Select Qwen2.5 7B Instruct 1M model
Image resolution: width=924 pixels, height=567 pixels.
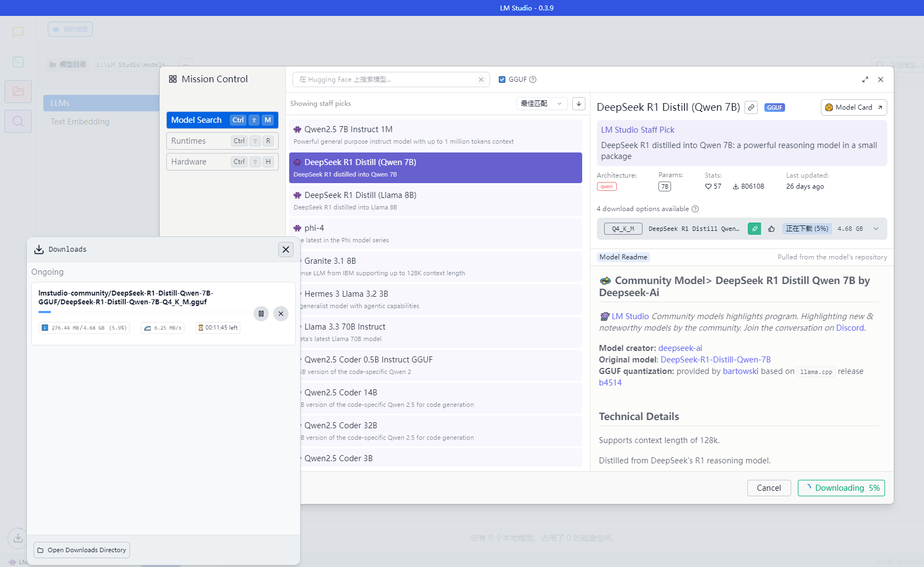point(436,135)
